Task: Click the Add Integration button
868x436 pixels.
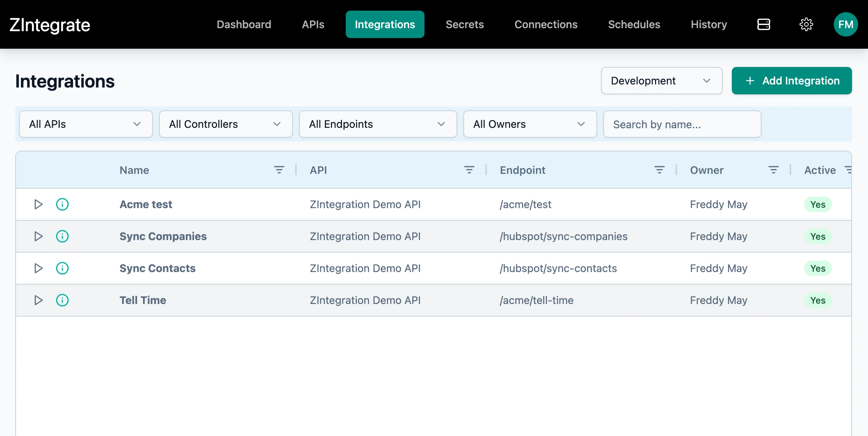Action: 792,81
